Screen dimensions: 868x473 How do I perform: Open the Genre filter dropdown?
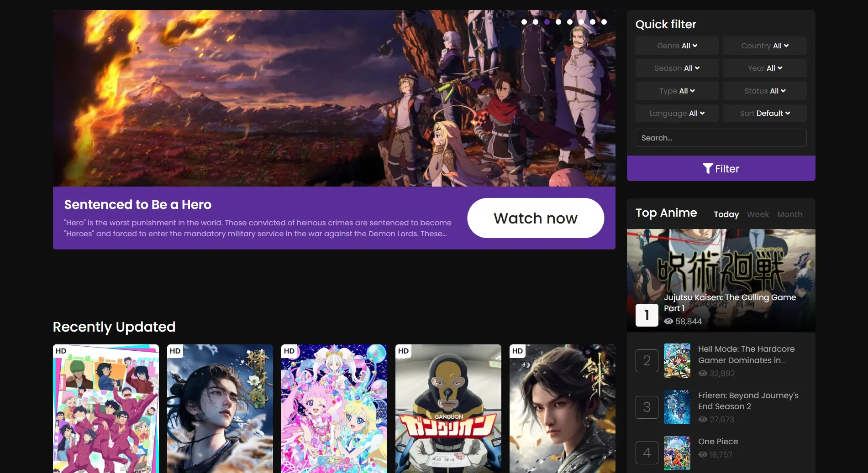[x=677, y=46]
